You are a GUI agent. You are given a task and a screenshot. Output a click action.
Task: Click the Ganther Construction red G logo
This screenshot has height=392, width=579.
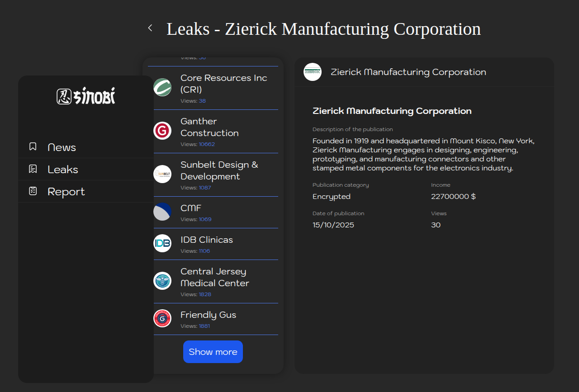pyautogui.click(x=162, y=131)
